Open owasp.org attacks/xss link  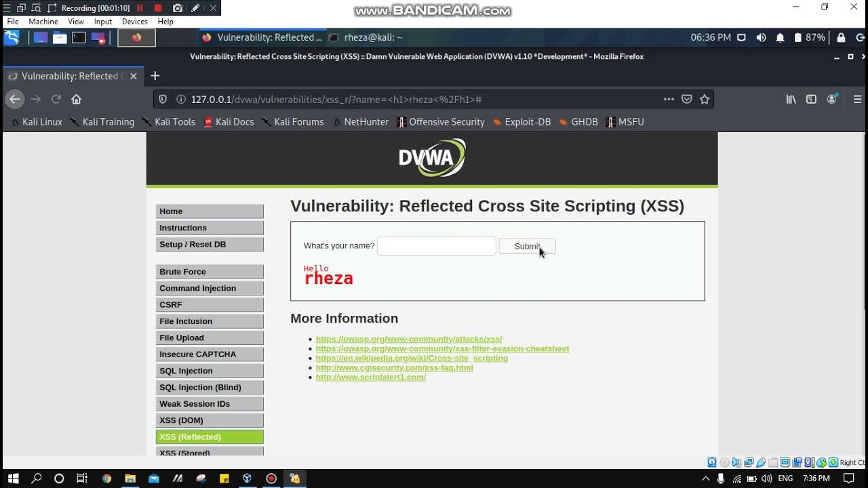pos(409,339)
